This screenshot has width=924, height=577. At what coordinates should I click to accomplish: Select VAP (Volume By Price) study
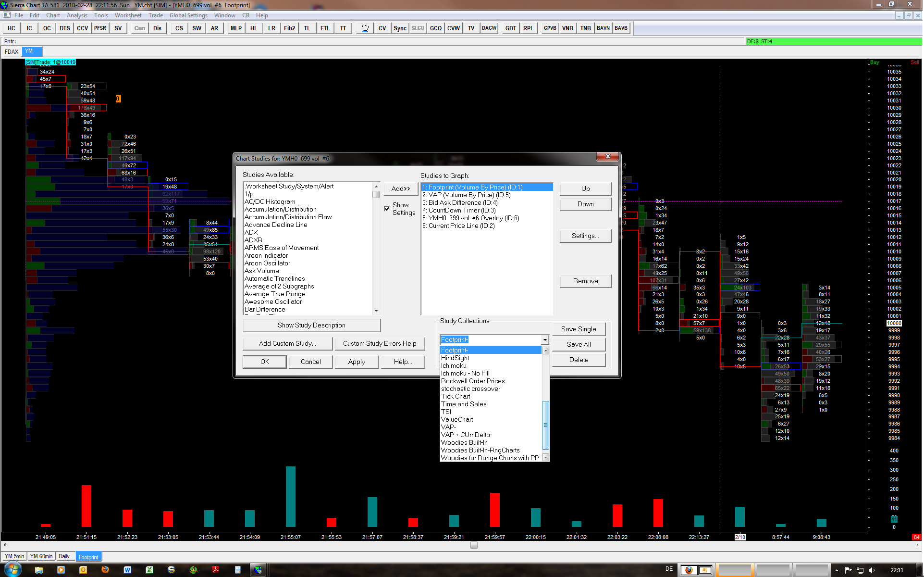tap(487, 195)
